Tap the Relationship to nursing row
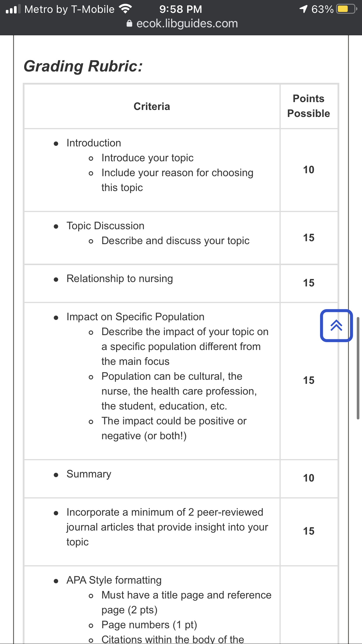362x644 pixels. pos(120,279)
